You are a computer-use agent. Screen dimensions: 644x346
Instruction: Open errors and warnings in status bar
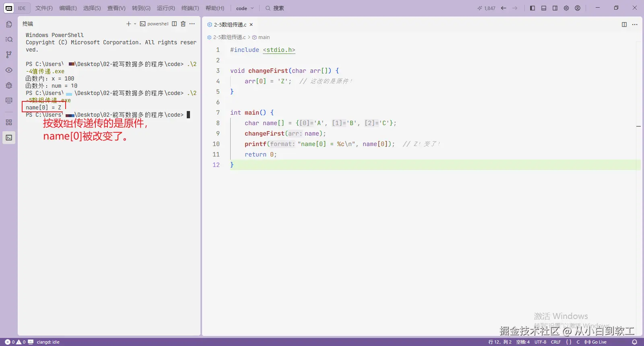[15, 342]
